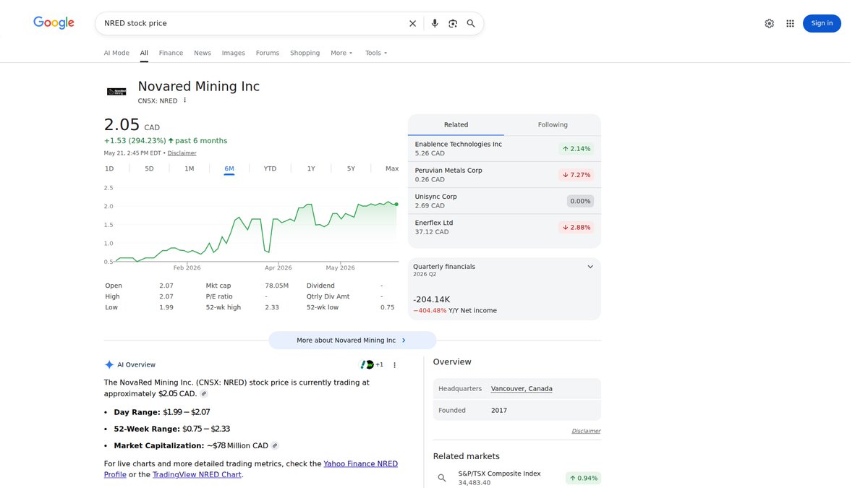Click the chart's latest price endpoint dot
The height and width of the screenshot is (488, 868).
click(x=396, y=204)
